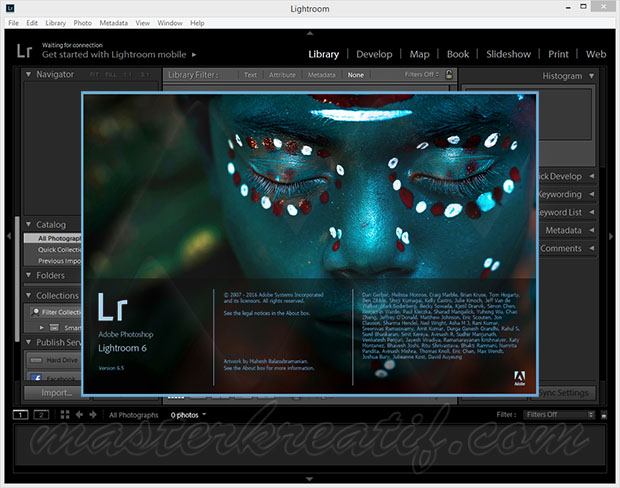This screenshot has width=620, height=488.
Task: Open the Photo menu
Action: (83, 23)
